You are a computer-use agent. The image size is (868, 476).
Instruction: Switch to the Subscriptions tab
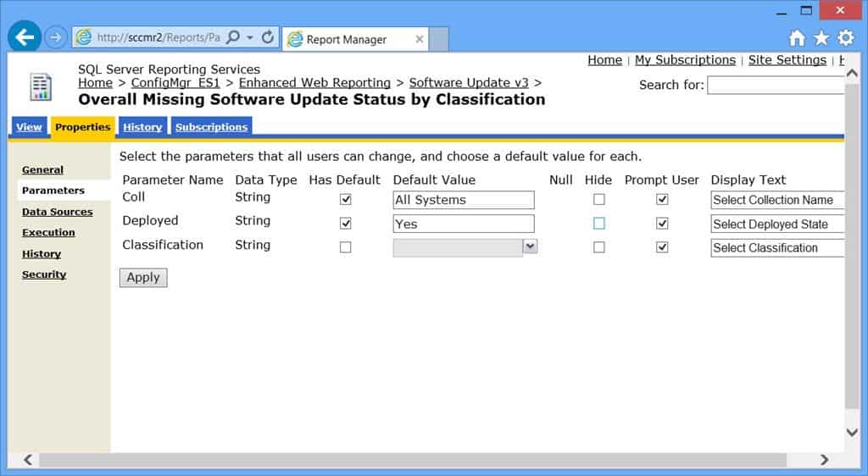[211, 126]
